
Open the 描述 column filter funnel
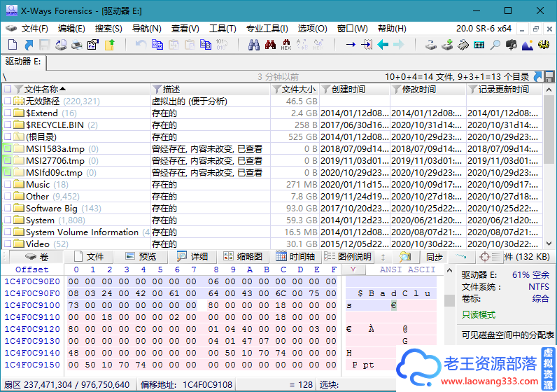(x=157, y=89)
